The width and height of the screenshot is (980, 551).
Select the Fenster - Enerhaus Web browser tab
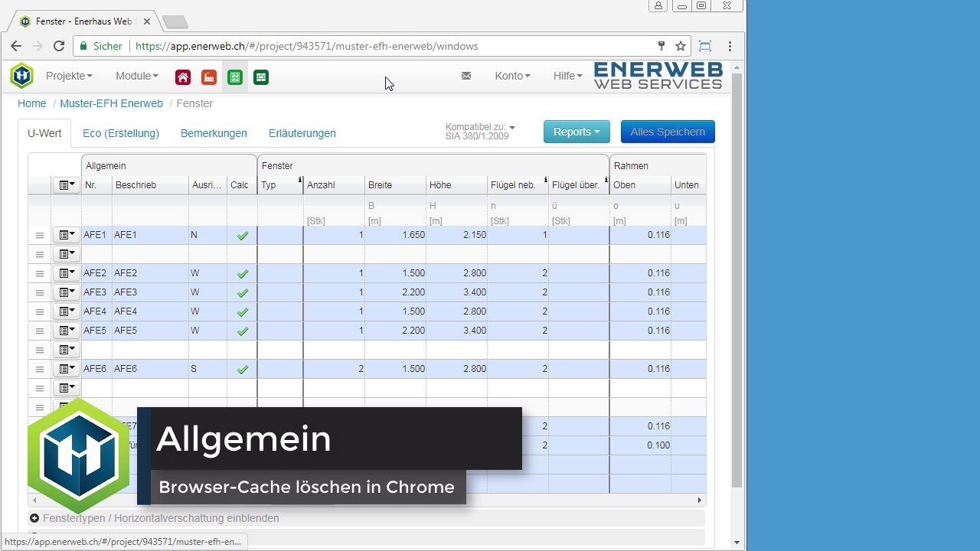(86, 21)
